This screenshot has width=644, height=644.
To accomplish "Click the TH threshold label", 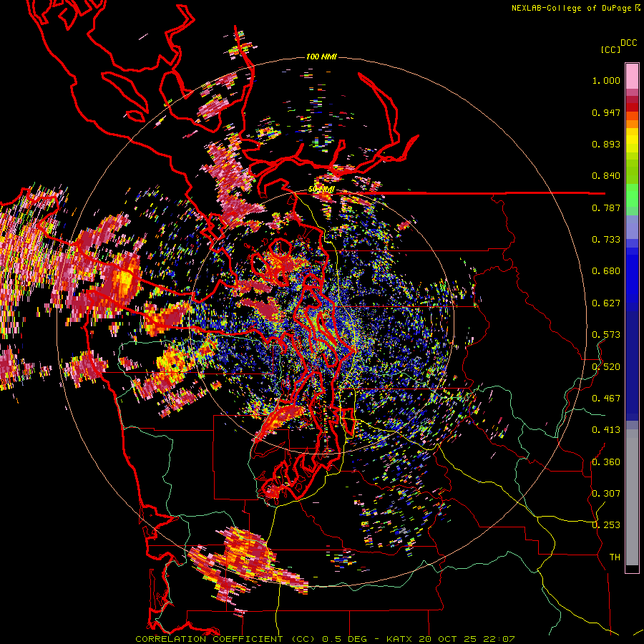I will pos(615,557).
